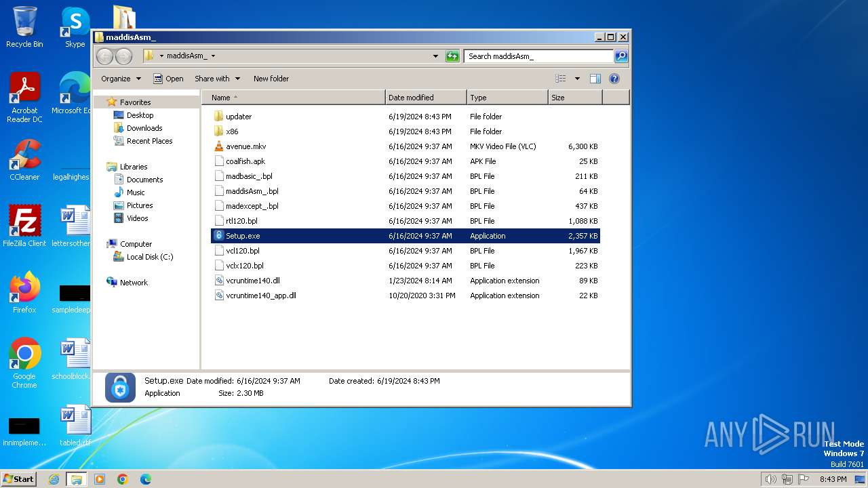Viewport: 868px width, 488px height.
Task: Click the Open button in toolbar
Action: click(168, 79)
